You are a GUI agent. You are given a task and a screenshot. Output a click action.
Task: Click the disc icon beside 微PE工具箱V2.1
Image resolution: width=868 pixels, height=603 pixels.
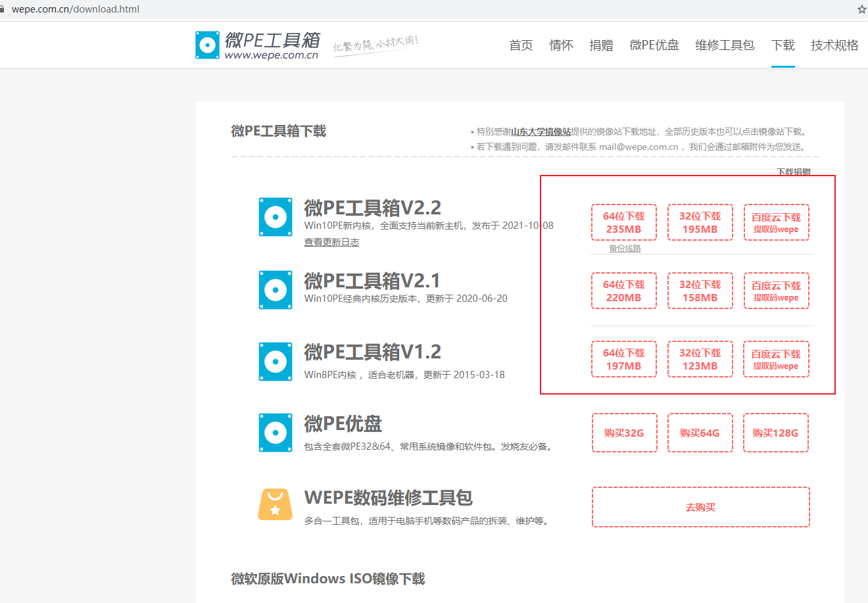(276, 289)
